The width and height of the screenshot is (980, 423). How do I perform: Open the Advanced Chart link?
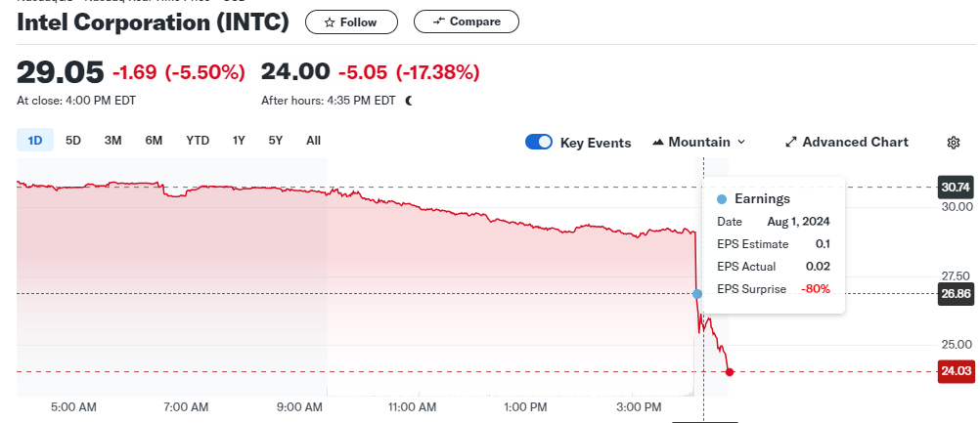click(x=855, y=143)
